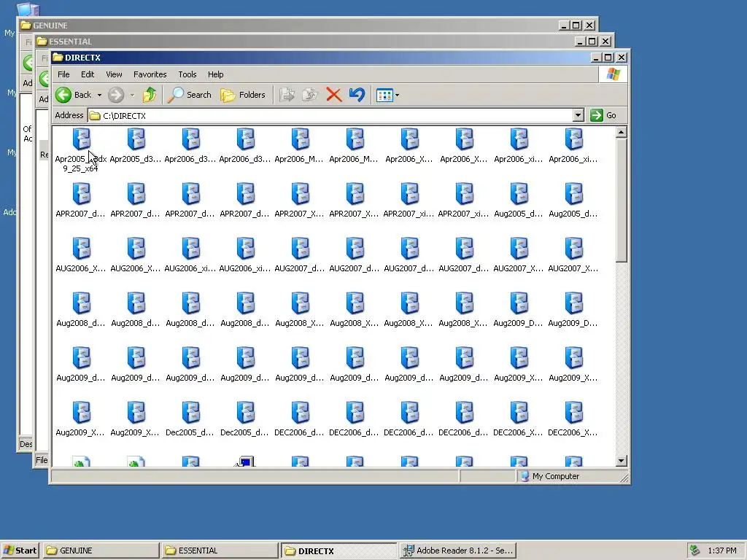Open the View menu
Image resolution: width=747 pixels, height=560 pixels.
point(114,74)
